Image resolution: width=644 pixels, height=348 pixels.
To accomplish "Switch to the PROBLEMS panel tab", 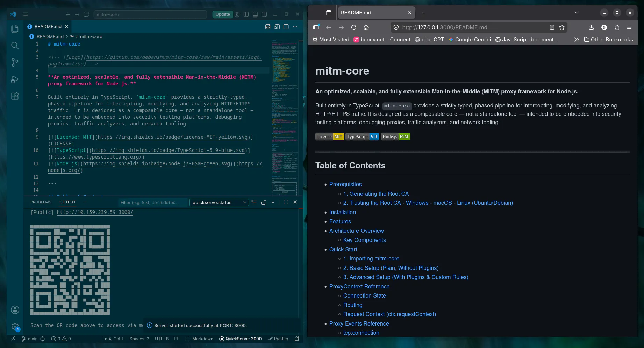I will [x=41, y=202].
